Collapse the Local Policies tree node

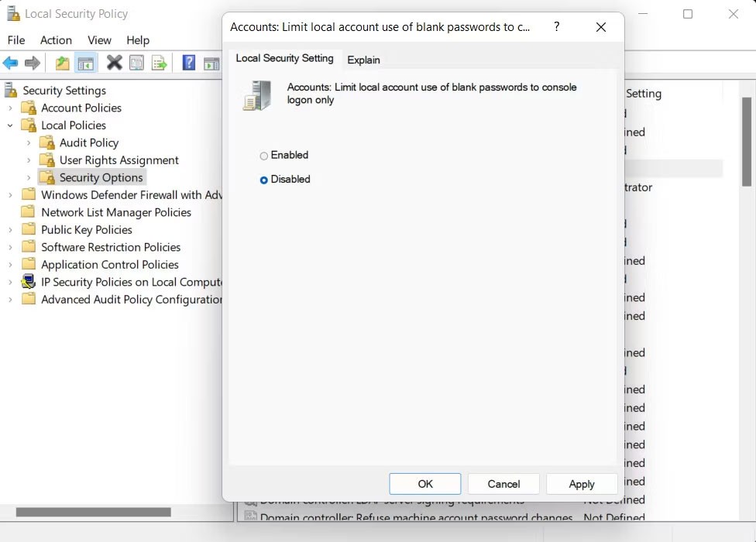coord(10,125)
